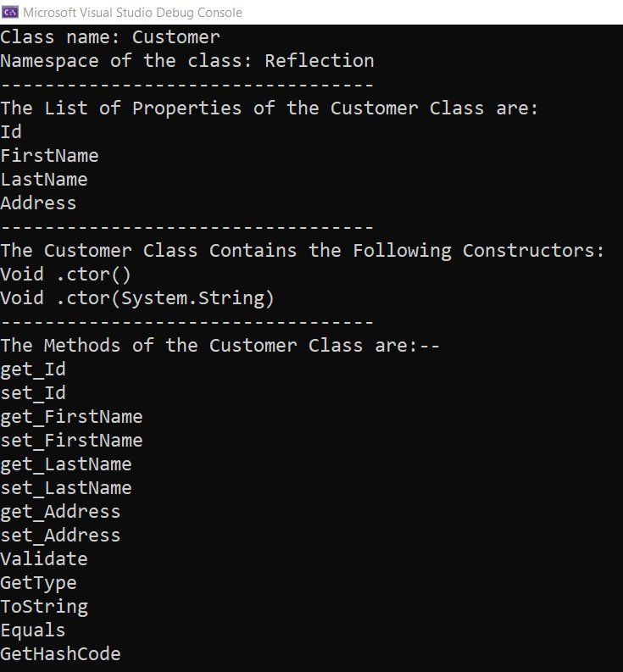
Task: Click the 'LastName' property line
Action: 44,180
